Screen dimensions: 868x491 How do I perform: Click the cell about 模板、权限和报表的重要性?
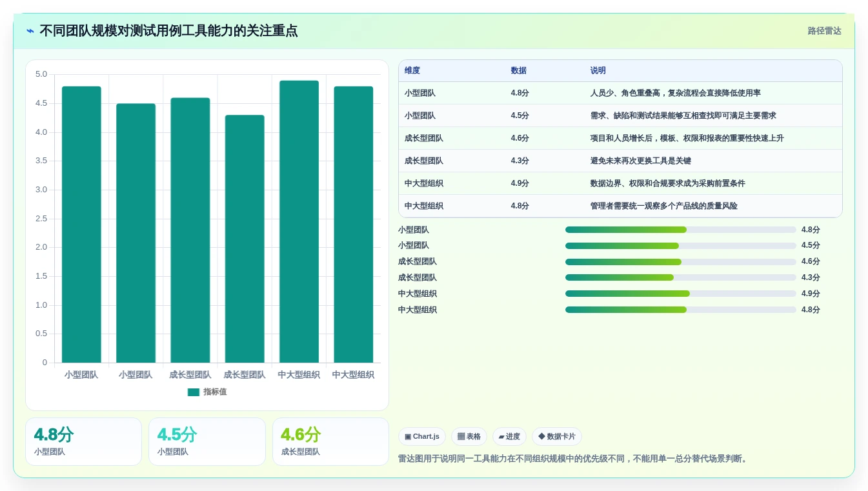point(714,138)
